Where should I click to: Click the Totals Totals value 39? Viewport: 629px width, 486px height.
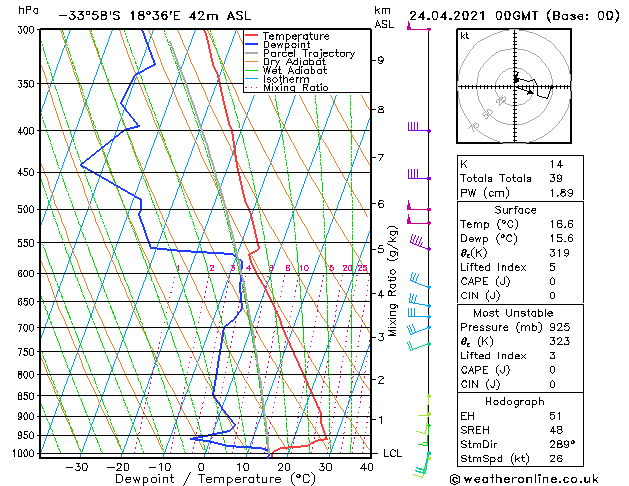coord(556,178)
